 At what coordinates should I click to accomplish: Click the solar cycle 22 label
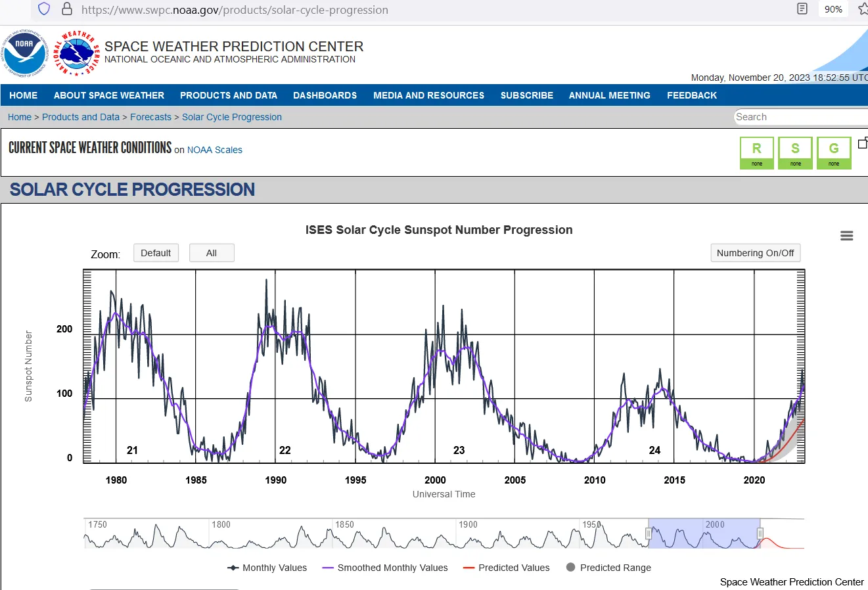pyautogui.click(x=285, y=450)
